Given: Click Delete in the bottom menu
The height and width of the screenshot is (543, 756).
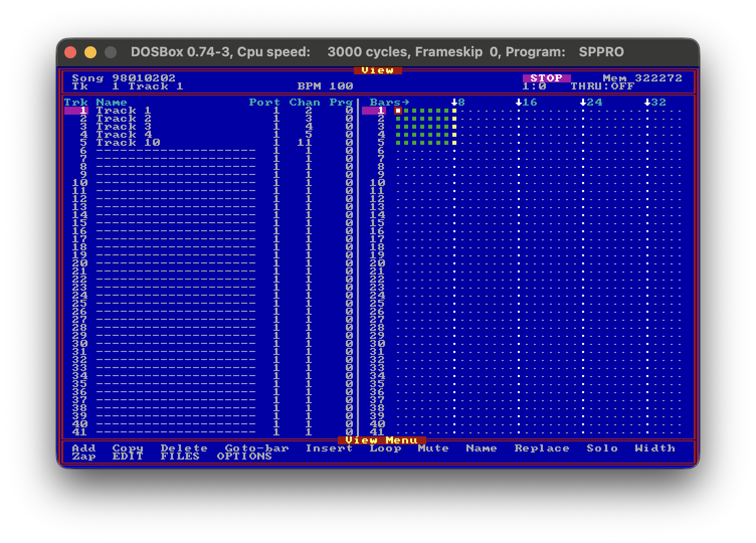Looking at the screenshot, I should [x=184, y=448].
